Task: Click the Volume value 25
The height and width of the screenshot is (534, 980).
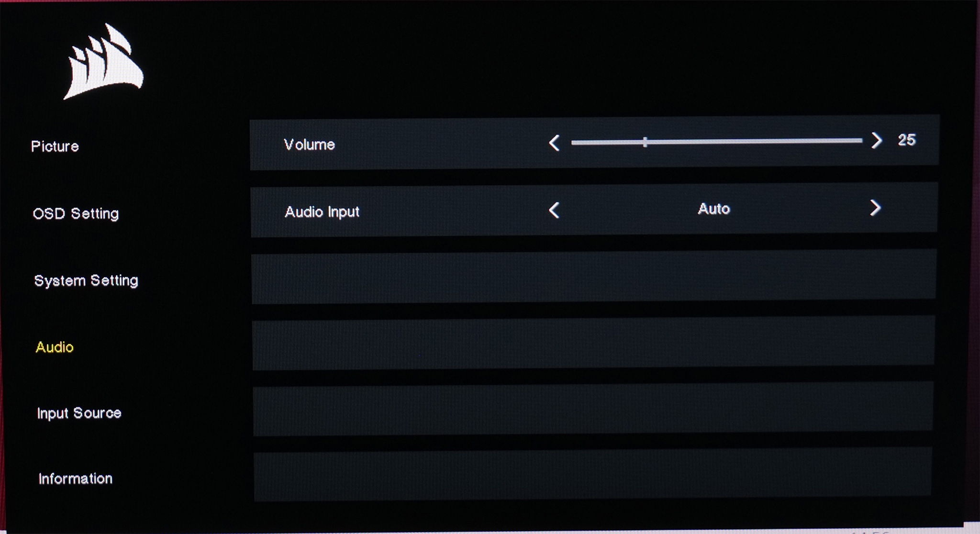Action: 906,140
